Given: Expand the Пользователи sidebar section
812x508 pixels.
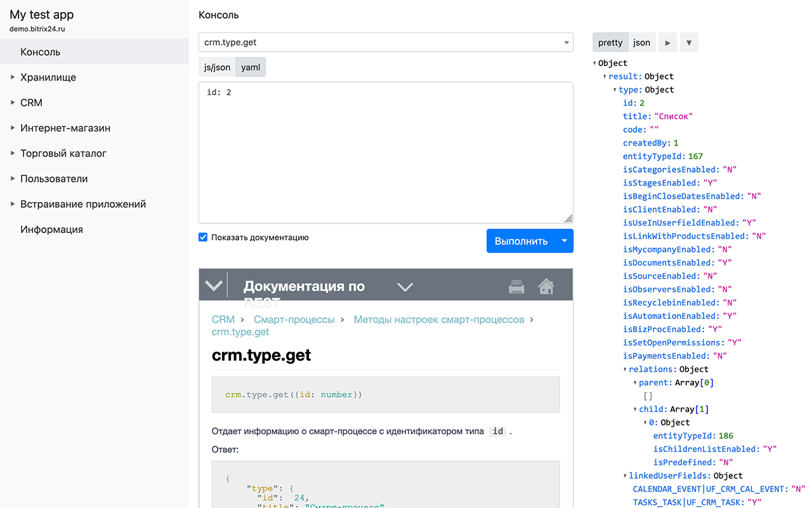Looking at the screenshot, I should pyautogui.click(x=12, y=178).
